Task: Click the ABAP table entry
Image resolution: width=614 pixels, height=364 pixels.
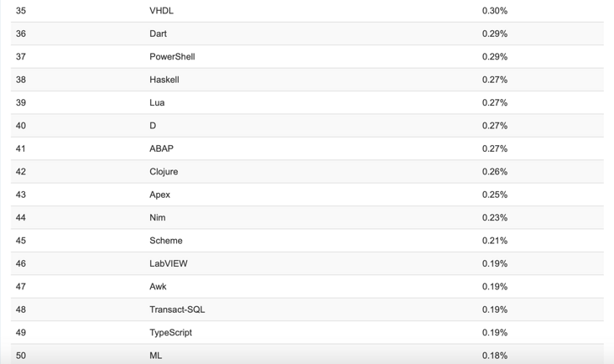Action: click(x=161, y=148)
